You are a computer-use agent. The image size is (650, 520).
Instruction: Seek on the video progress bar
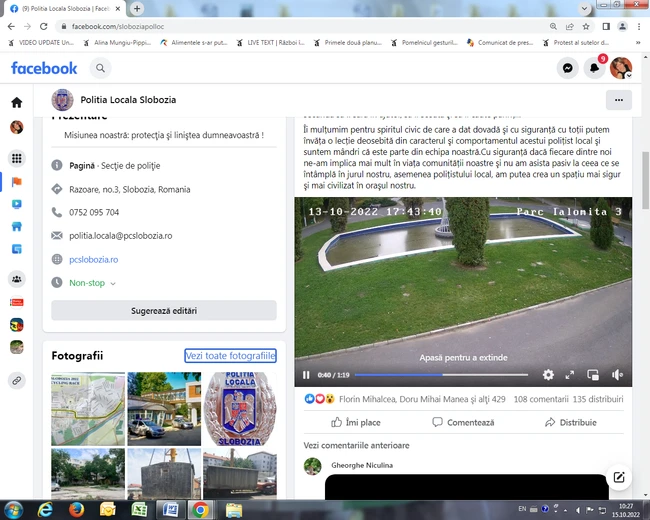[x=441, y=375]
